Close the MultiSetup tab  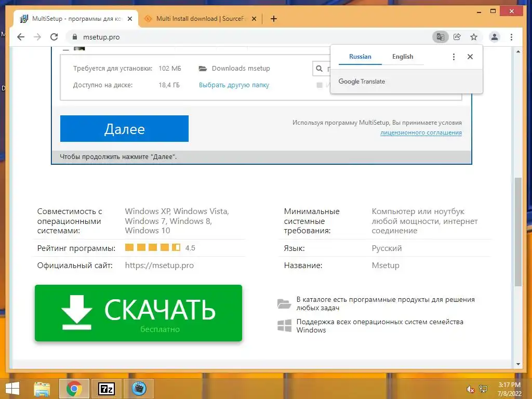click(129, 19)
